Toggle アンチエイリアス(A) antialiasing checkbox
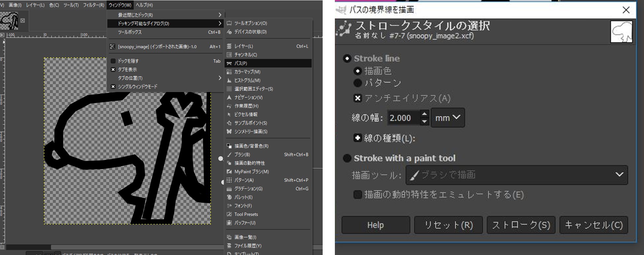Image resolution: width=644 pixels, height=255 pixels. click(x=358, y=98)
